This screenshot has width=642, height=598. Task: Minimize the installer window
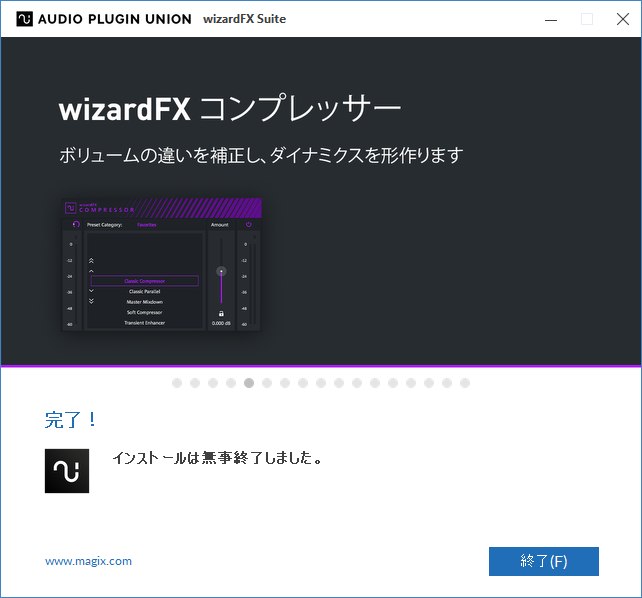coord(551,19)
